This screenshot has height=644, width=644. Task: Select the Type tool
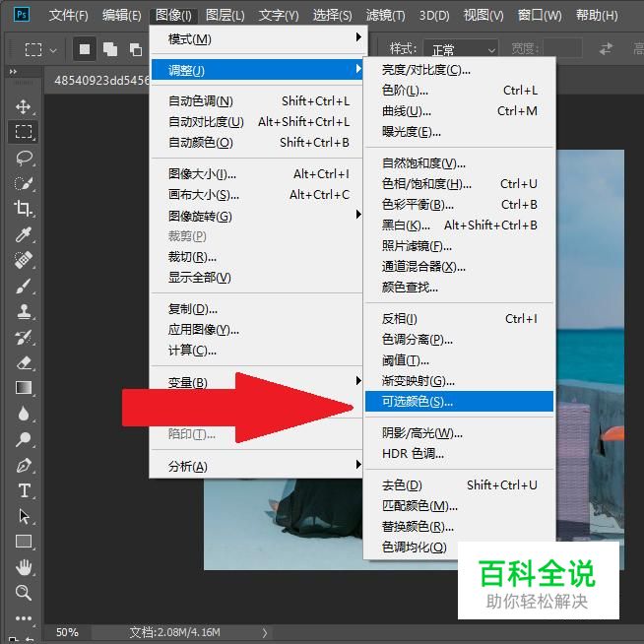pyautogui.click(x=24, y=490)
